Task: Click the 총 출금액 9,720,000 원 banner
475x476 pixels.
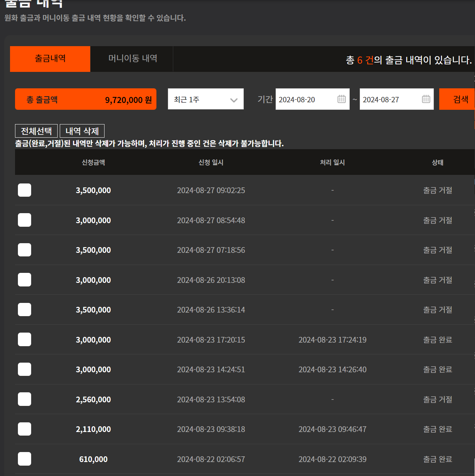Action: click(x=86, y=99)
